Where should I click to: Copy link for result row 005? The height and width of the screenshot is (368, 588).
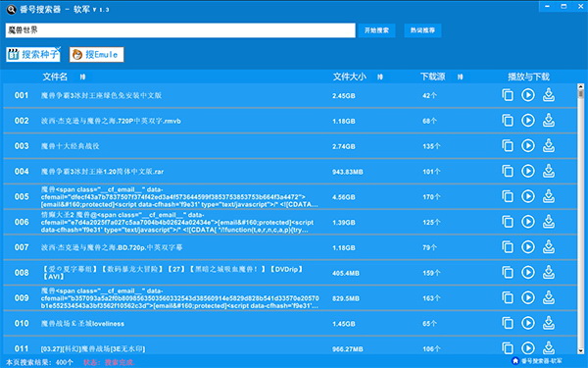(x=508, y=196)
